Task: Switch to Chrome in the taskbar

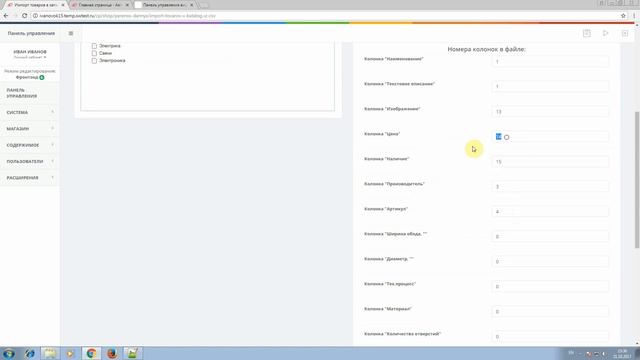Action: 91,353
